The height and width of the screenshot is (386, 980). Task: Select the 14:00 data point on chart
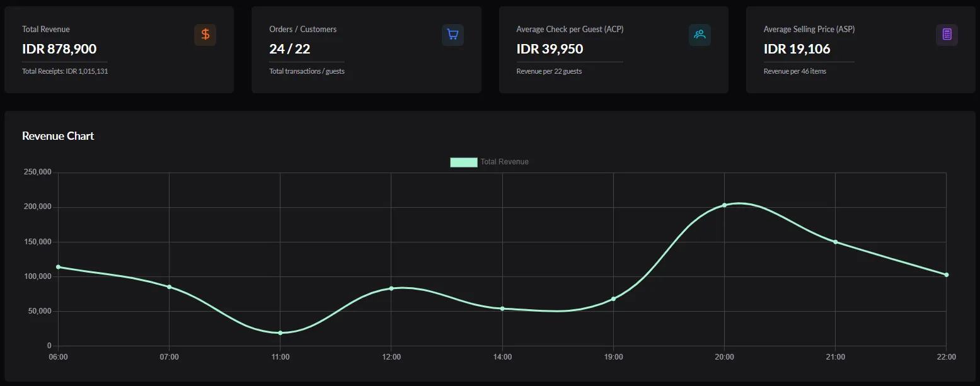pyautogui.click(x=502, y=309)
